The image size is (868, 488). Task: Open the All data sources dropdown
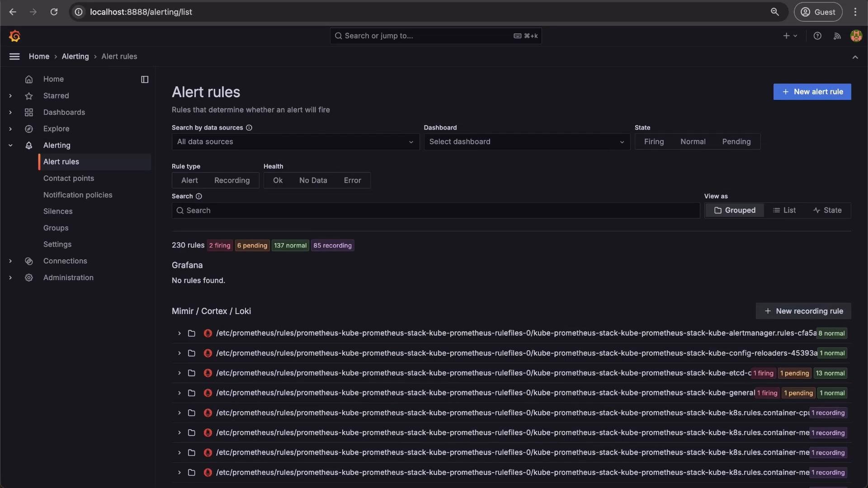coord(296,141)
